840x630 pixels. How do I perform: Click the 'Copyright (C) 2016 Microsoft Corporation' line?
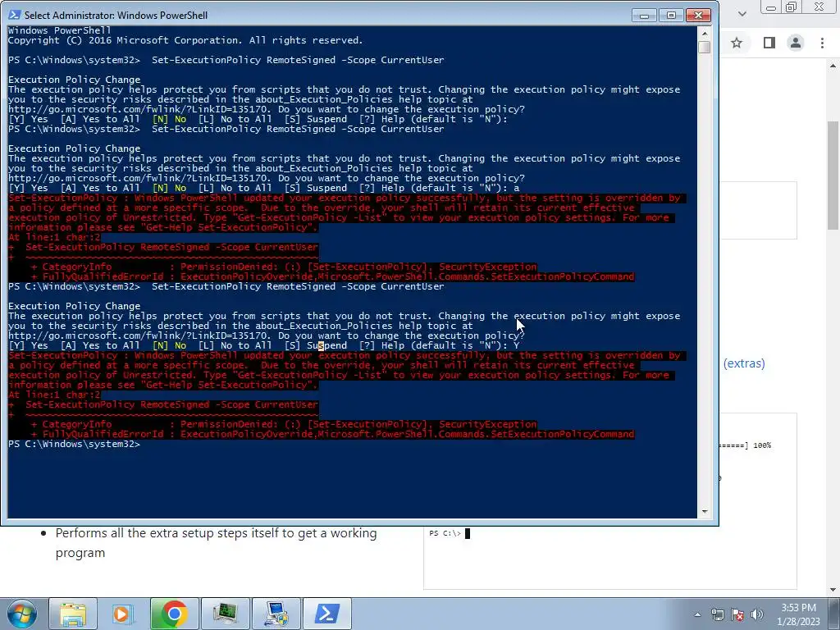[185, 40]
